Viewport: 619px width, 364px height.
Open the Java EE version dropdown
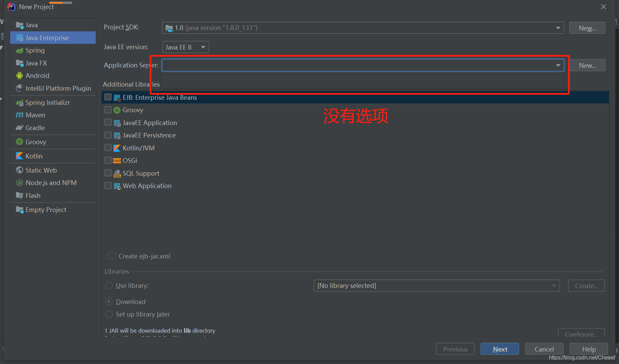[x=185, y=47]
